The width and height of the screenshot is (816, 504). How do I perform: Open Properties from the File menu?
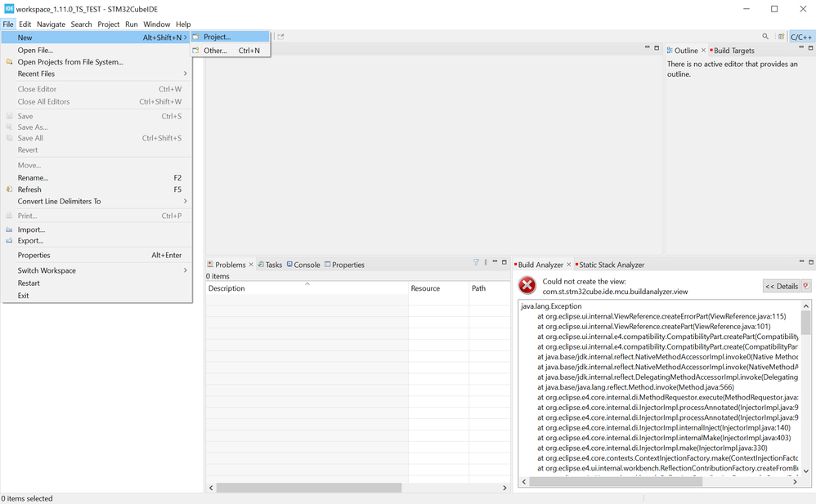pyautogui.click(x=96, y=255)
